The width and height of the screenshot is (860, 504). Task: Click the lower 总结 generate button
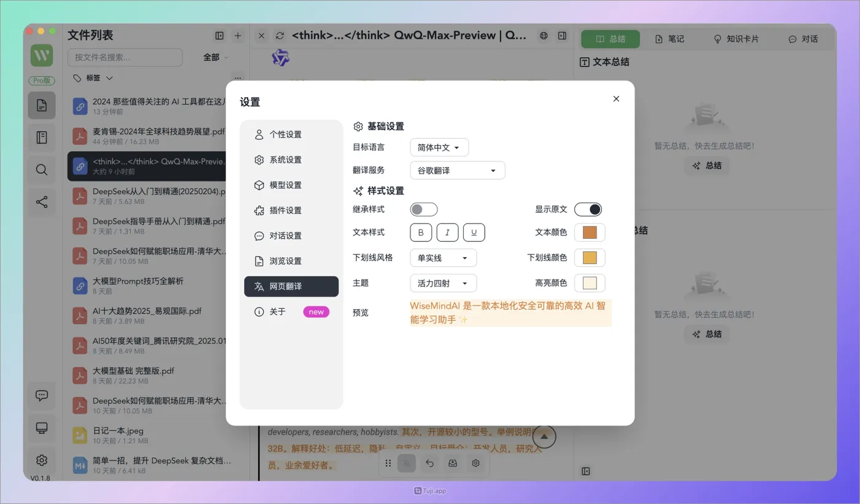point(706,335)
